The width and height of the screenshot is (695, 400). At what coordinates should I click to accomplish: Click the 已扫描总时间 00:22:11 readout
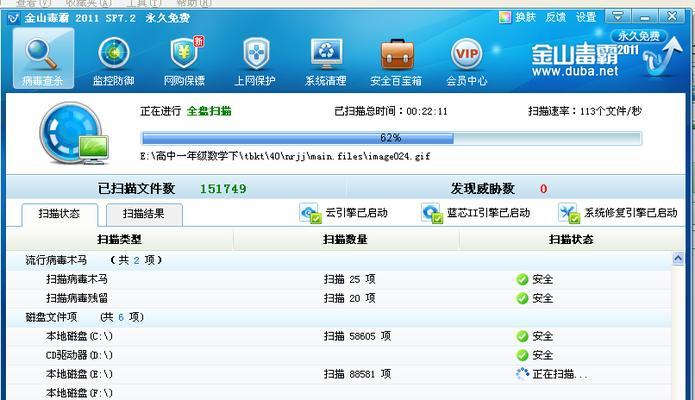[x=391, y=111]
